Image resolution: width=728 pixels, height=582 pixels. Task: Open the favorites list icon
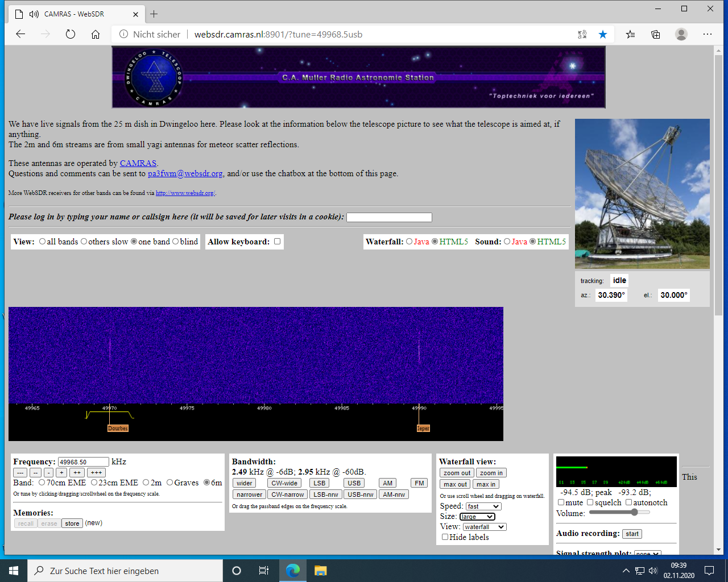(631, 35)
